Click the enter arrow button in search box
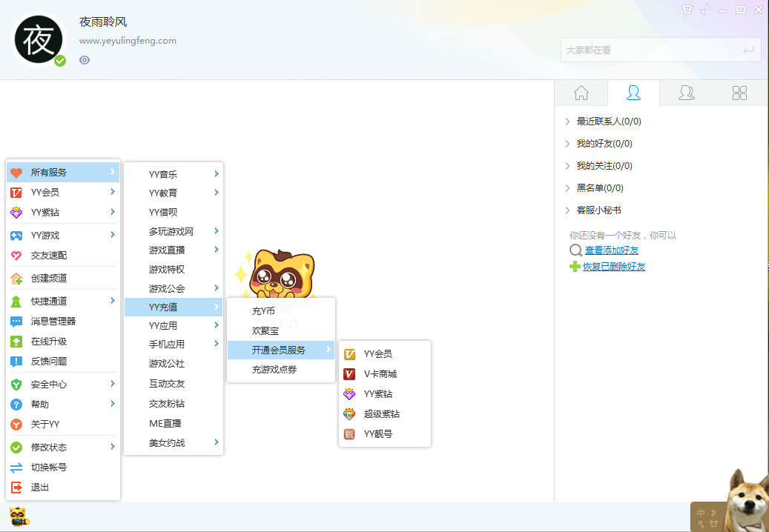This screenshot has height=532, width=769. (x=748, y=50)
